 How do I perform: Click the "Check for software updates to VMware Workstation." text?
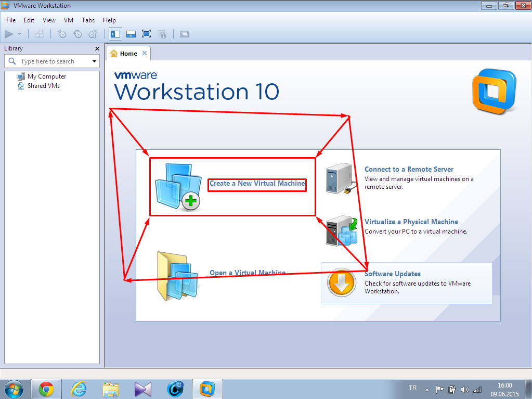418,287
